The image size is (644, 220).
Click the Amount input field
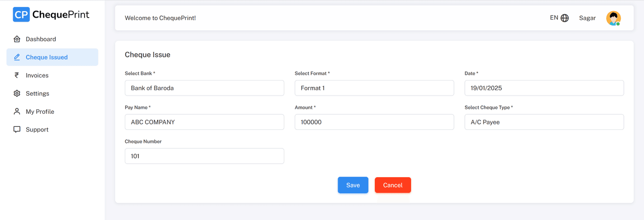[x=374, y=122]
